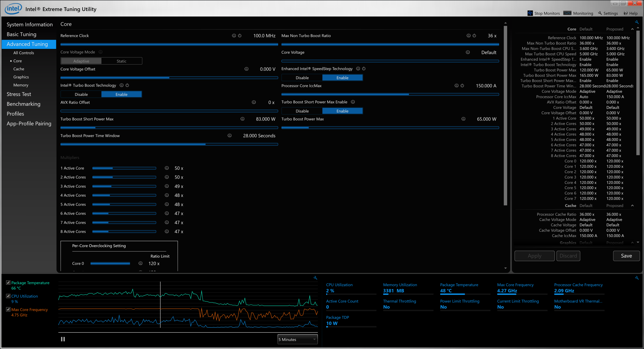
Task: Collapse the Cache section in proposed settings panel
Action: pyautogui.click(x=632, y=206)
